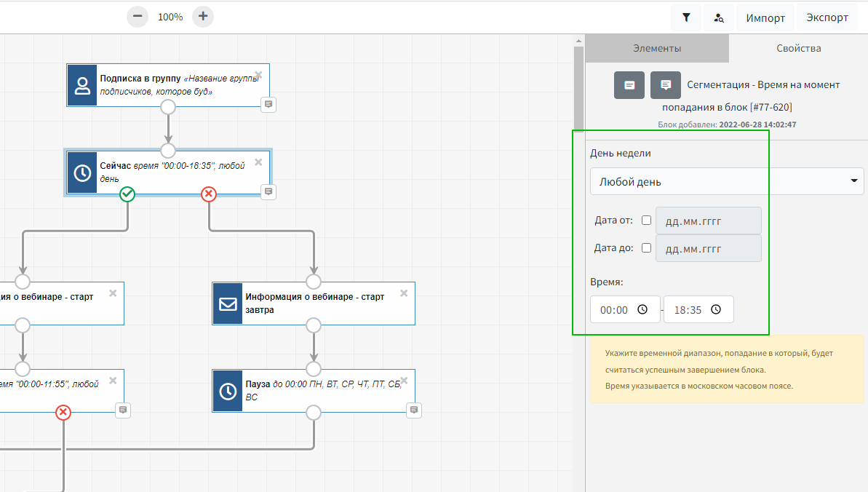Enable the 'Дата до' checkbox
Viewport: 868px width, 492px height.
tap(646, 247)
